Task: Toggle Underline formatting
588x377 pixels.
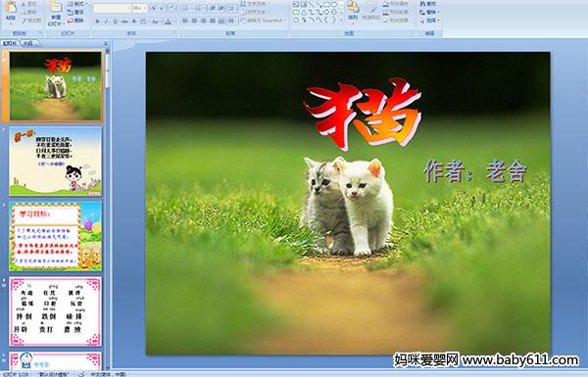Action: click(115, 22)
